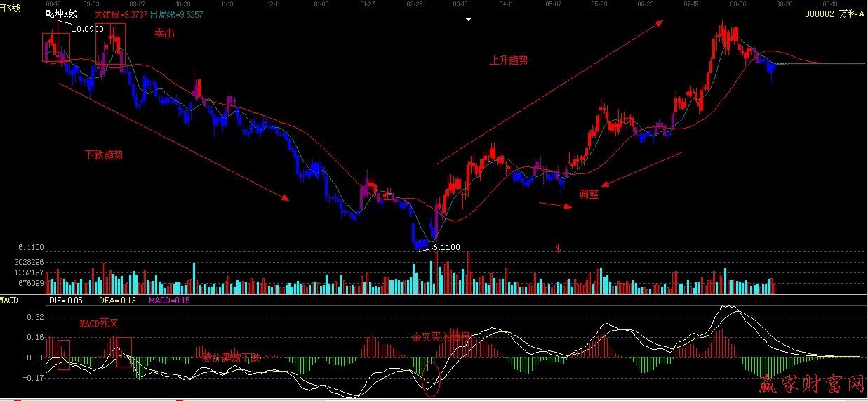Click the white triangle marker at chart top

click(468, 20)
